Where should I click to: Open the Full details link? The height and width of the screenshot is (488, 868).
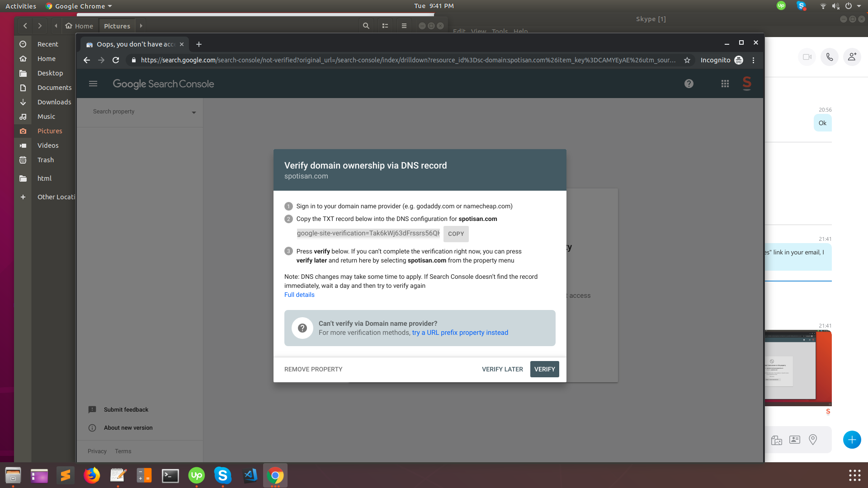299,295
